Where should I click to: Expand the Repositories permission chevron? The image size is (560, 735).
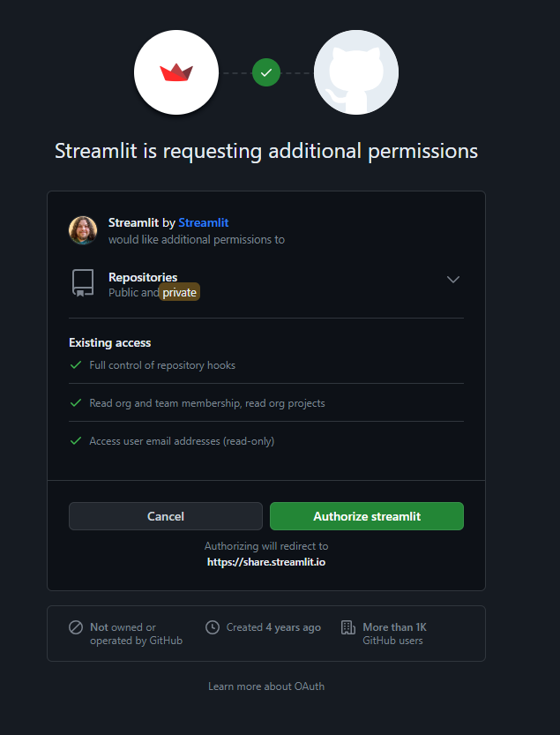[452, 279]
